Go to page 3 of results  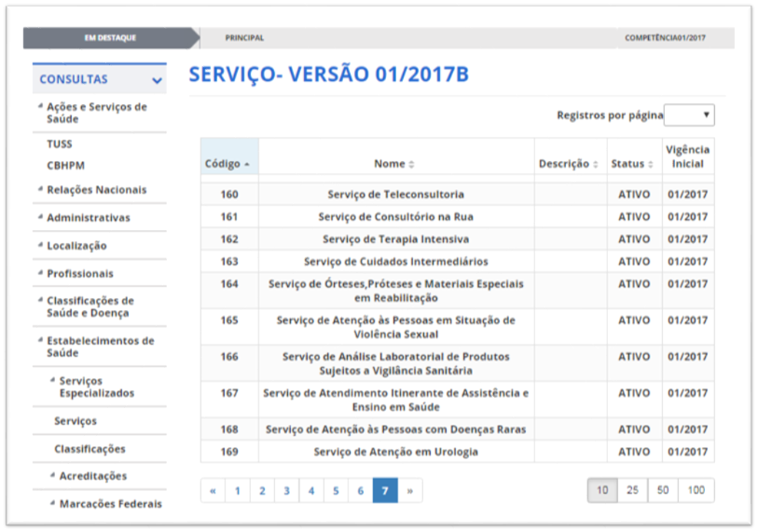pyautogui.click(x=286, y=491)
